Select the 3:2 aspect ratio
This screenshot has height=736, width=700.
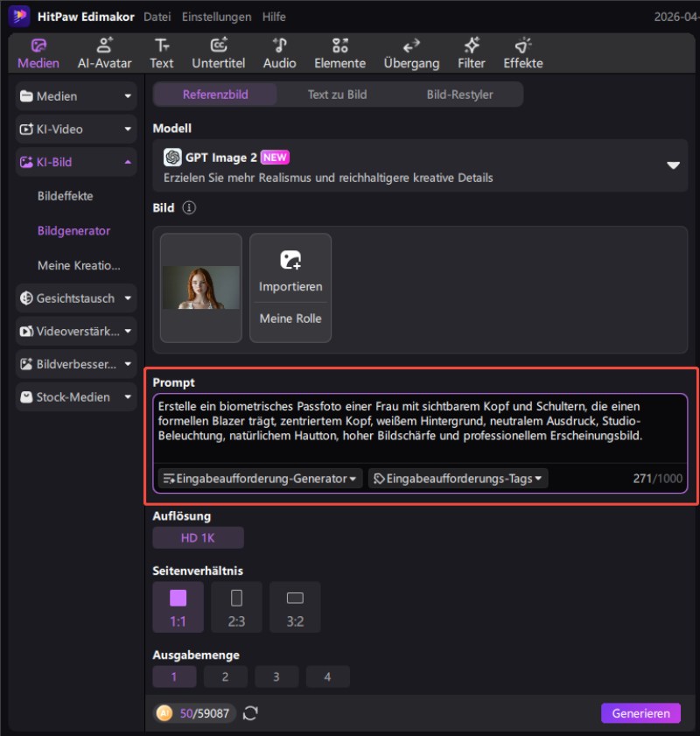pos(295,606)
